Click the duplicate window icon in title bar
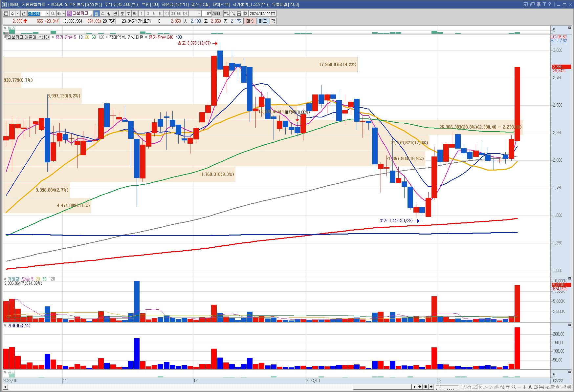Image resolution: width=574 pixels, height=392 pixels. click(533, 4)
